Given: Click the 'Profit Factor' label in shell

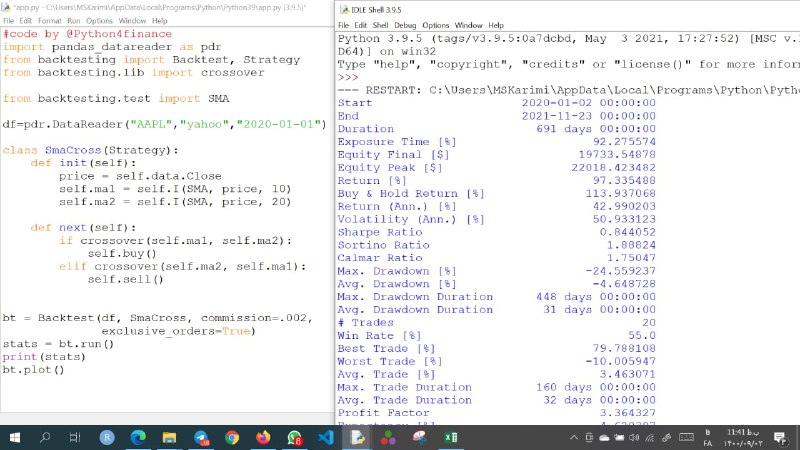Looking at the screenshot, I should click(384, 413).
